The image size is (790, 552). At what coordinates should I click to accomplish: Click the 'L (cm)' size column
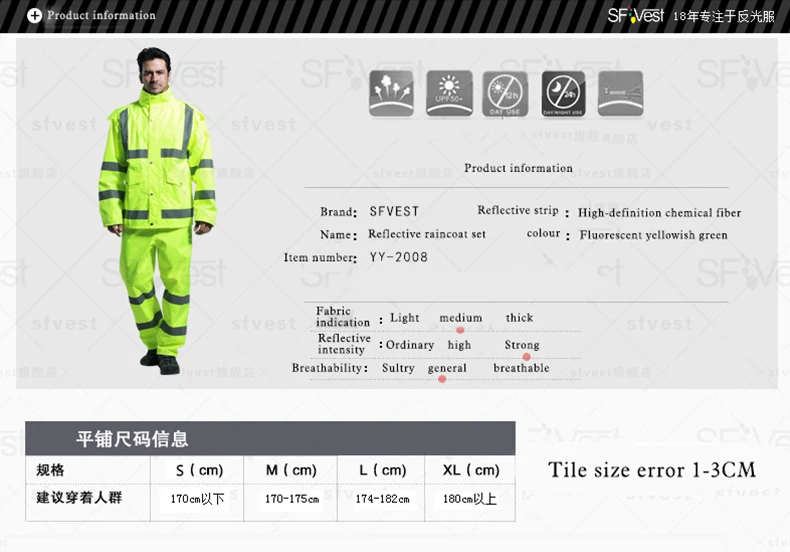382,470
